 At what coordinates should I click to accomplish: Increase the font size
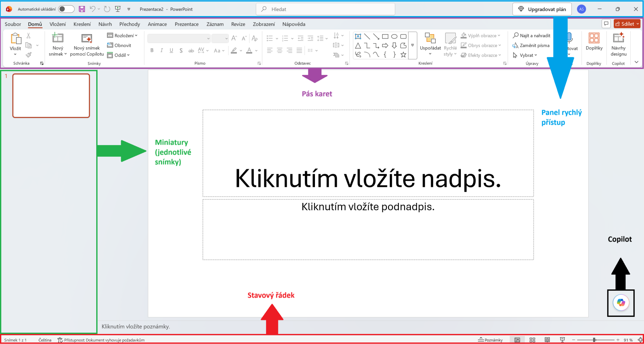click(234, 38)
